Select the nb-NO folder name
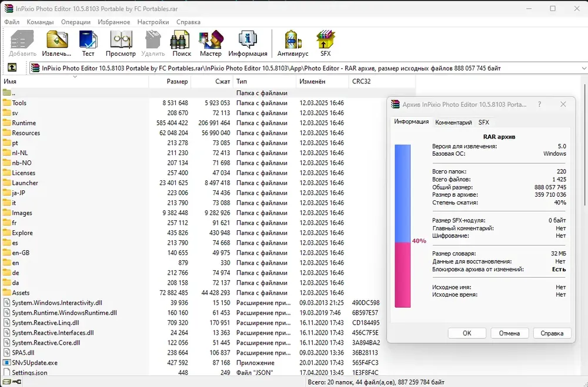Image resolution: width=588 pixels, height=387 pixels. coord(22,163)
